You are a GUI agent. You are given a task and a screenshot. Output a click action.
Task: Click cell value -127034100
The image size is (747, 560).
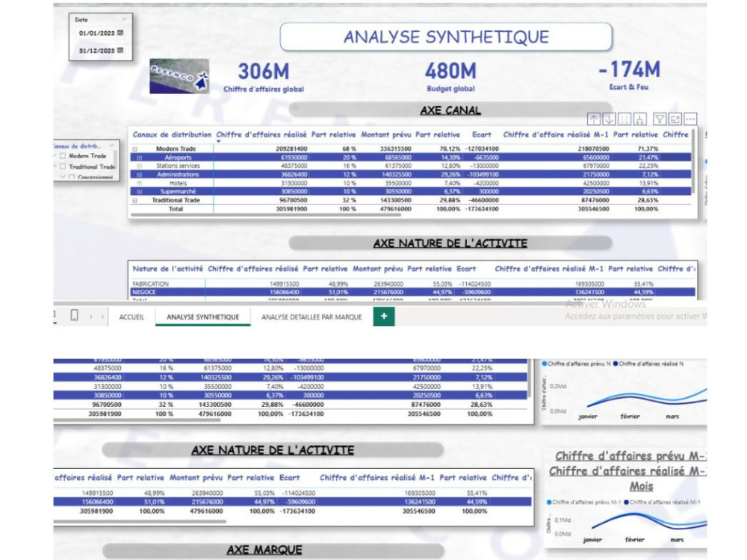pos(482,149)
